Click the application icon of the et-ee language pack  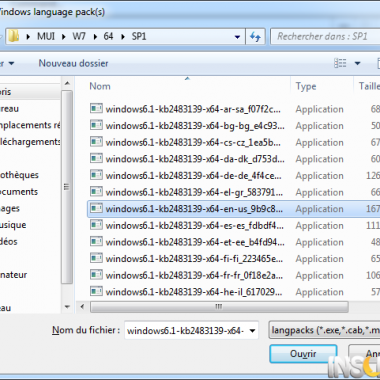[96, 242]
